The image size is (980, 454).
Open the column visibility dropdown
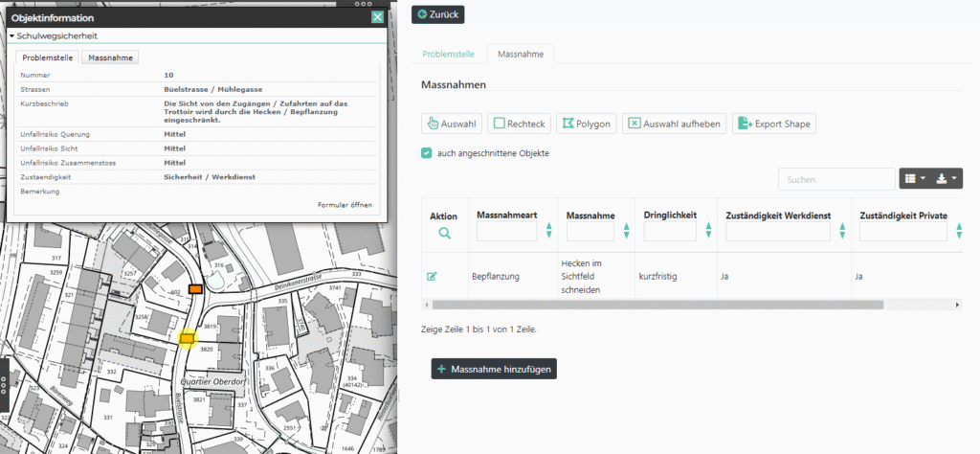(x=913, y=178)
